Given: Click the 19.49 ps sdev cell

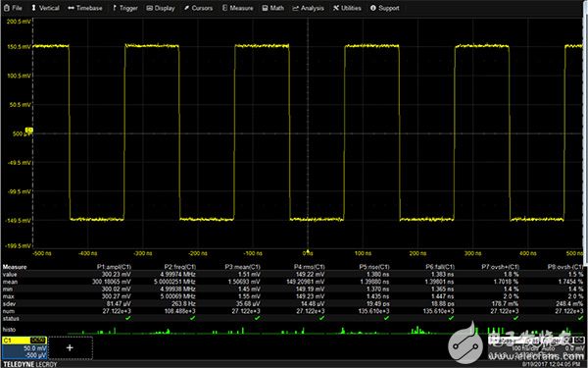Looking at the screenshot, I should coord(377,304).
